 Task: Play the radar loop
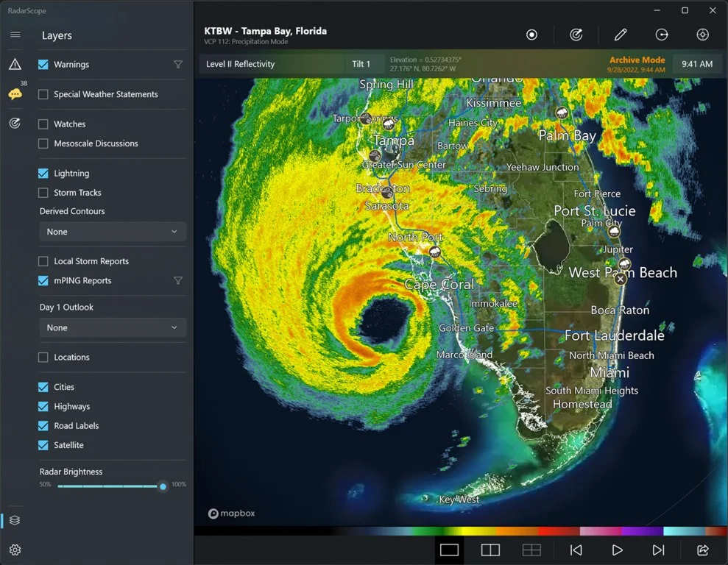(617, 550)
